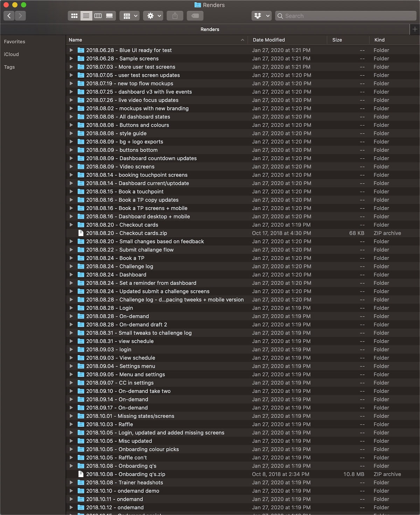The height and width of the screenshot is (515, 420).
Task: Open the action gear dropdown
Action: (x=153, y=15)
